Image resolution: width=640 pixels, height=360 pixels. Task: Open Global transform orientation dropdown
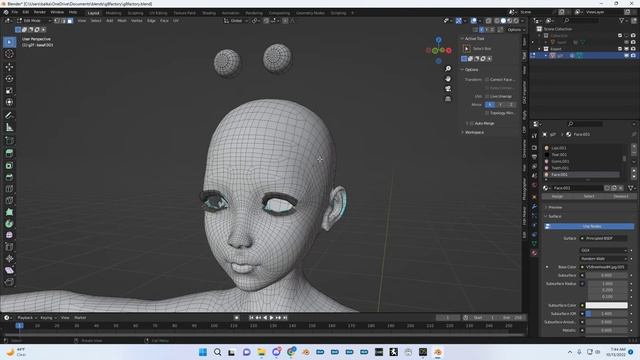236,20
